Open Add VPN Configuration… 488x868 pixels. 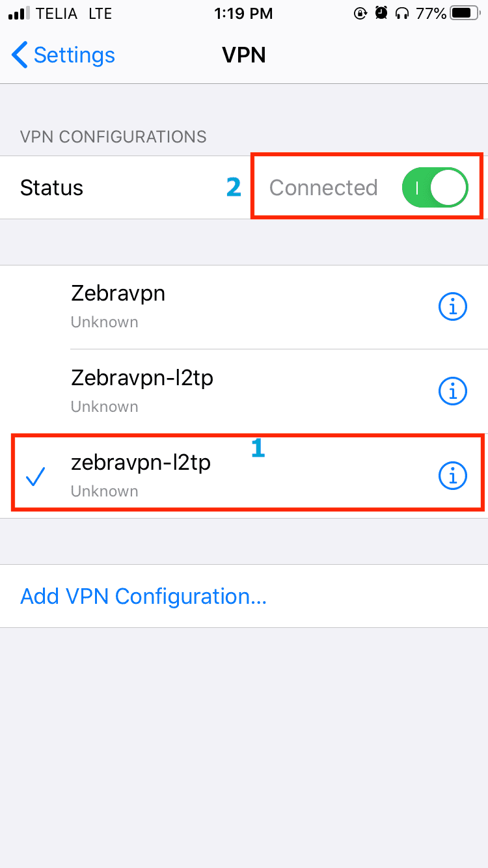[x=144, y=596]
